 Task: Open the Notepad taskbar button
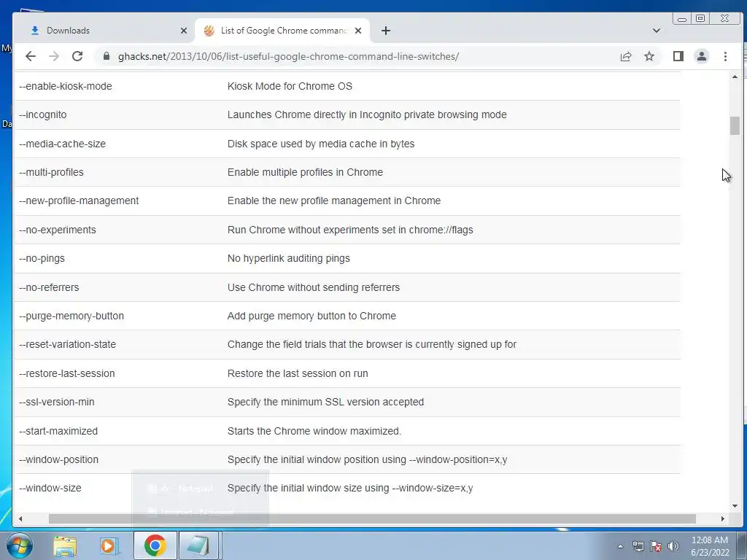click(198, 545)
